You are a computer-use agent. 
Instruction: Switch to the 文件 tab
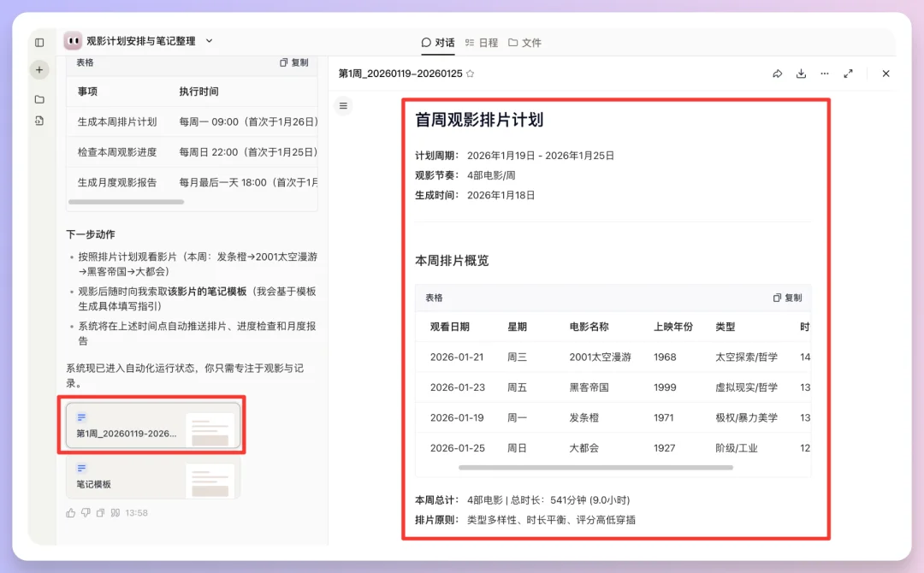(525, 41)
